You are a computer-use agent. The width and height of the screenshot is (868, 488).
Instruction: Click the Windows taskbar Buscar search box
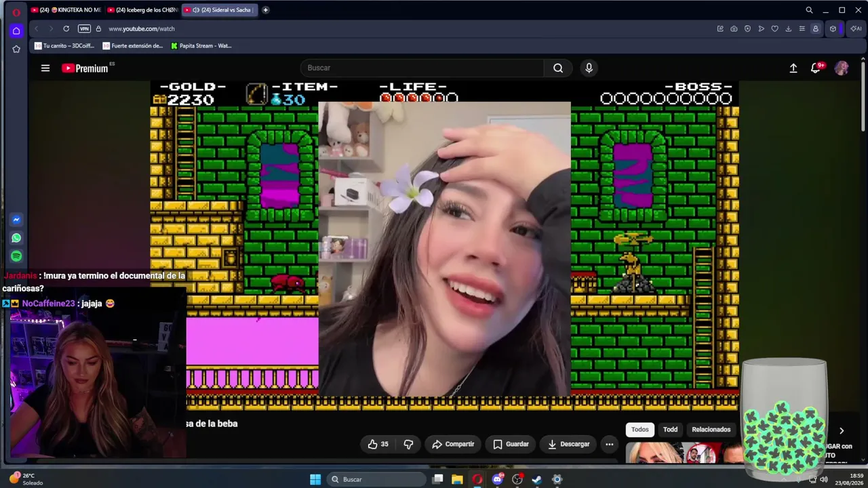pyautogui.click(x=376, y=479)
